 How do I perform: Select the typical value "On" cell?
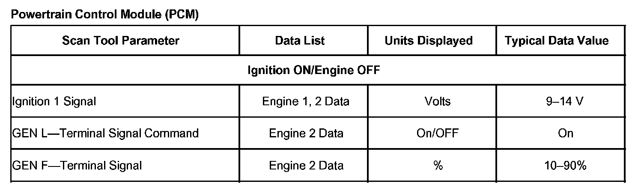pos(566,133)
